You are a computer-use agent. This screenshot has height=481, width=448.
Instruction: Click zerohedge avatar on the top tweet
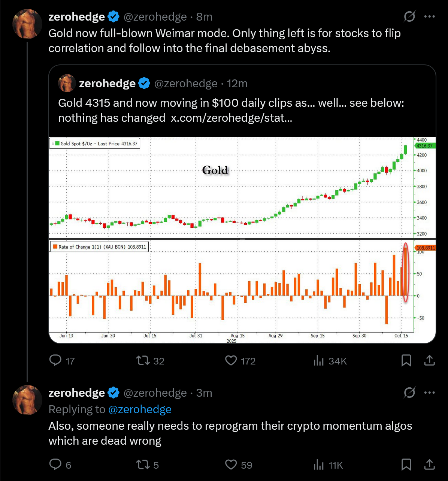point(27,24)
